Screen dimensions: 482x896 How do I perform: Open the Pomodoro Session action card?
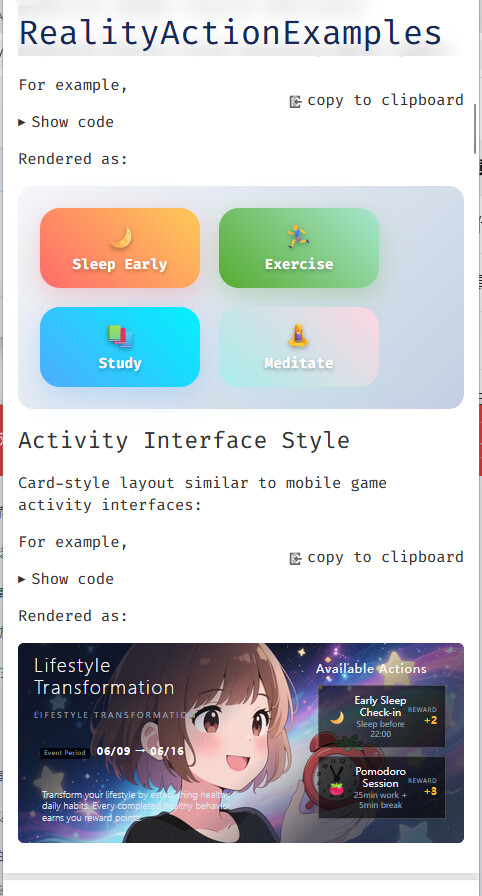pyautogui.click(x=381, y=787)
